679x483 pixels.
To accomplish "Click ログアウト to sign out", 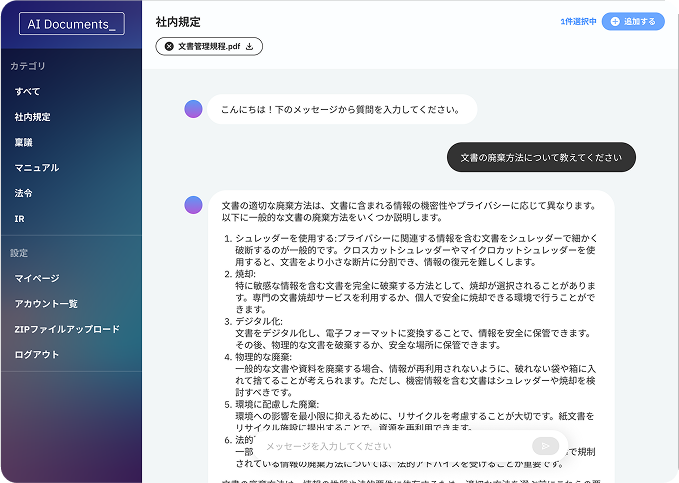I will [x=37, y=354].
